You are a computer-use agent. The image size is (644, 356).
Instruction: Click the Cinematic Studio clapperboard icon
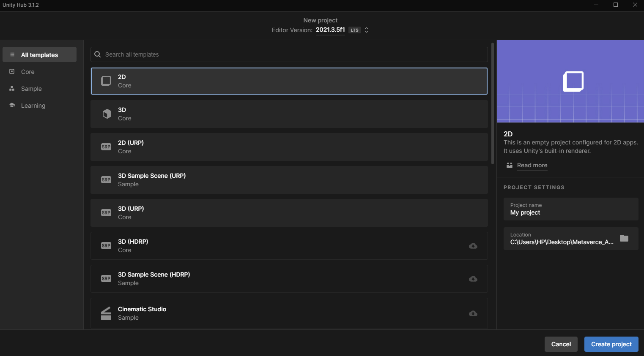pos(106,313)
